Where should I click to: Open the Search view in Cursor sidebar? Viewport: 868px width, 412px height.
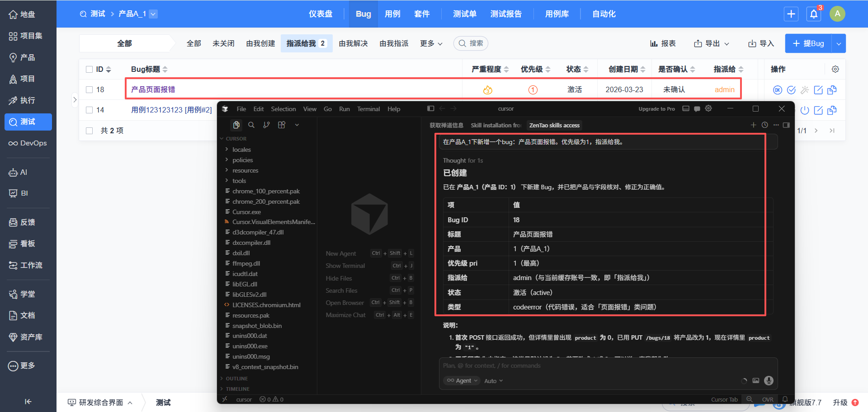(x=251, y=125)
